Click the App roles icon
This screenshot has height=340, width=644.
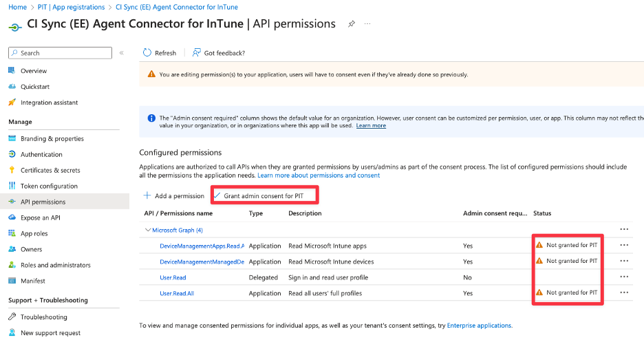point(12,233)
